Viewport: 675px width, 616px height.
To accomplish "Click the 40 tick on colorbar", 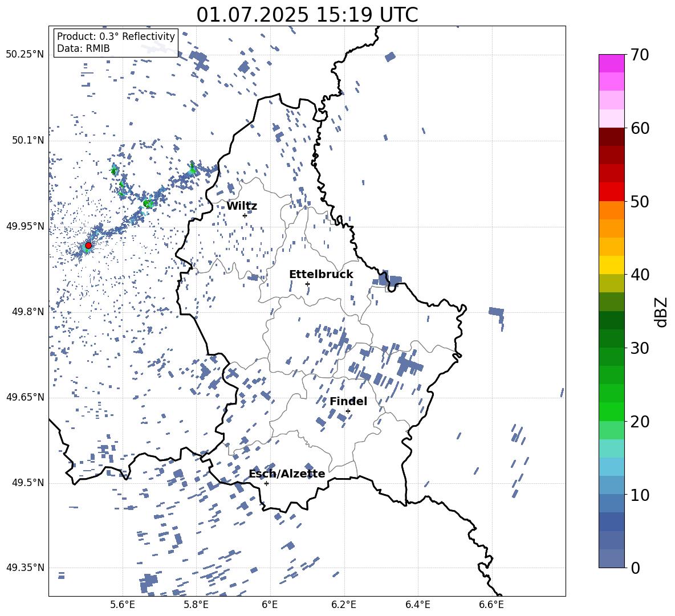I will [x=640, y=275].
